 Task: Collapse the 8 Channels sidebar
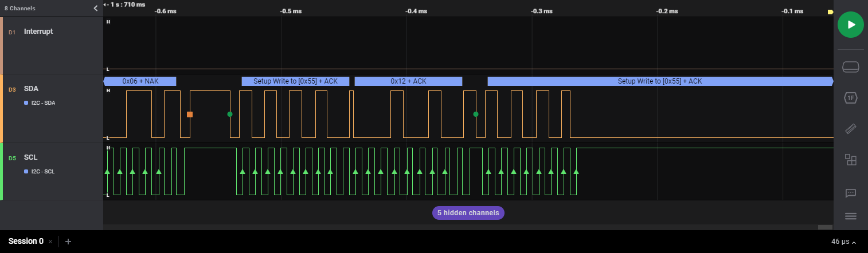tap(96, 9)
